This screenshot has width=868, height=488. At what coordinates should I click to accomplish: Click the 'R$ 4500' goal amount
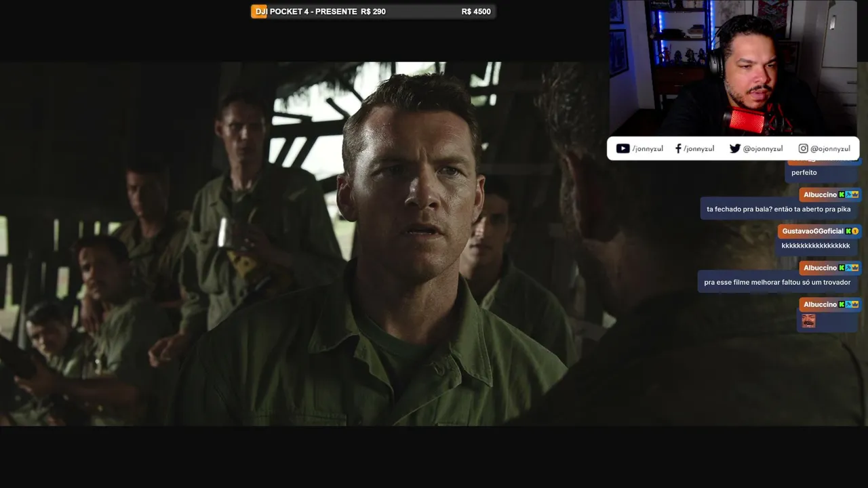[x=476, y=12]
